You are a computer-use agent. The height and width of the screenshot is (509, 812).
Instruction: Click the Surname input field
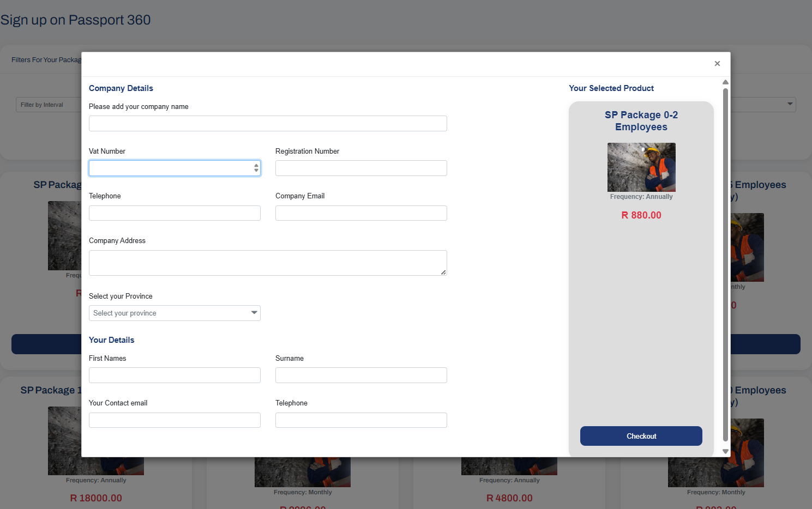pos(361,375)
